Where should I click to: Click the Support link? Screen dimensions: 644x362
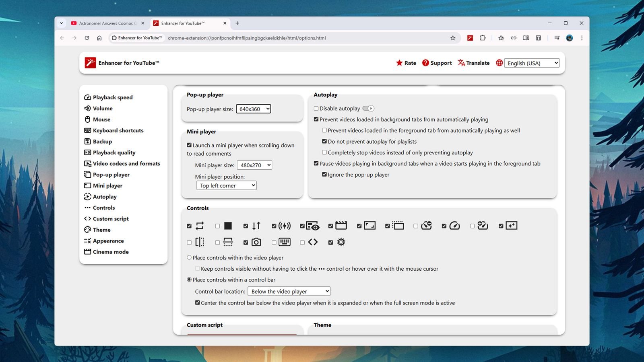click(x=437, y=63)
